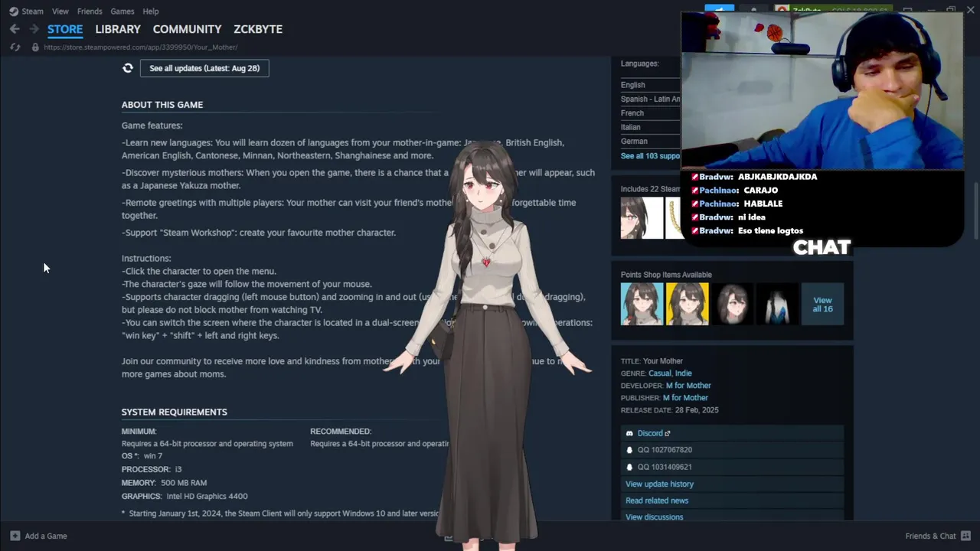Click the SYSTEM REQUIREMENTS heading
This screenshot has width=980, height=551.
(175, 412)
